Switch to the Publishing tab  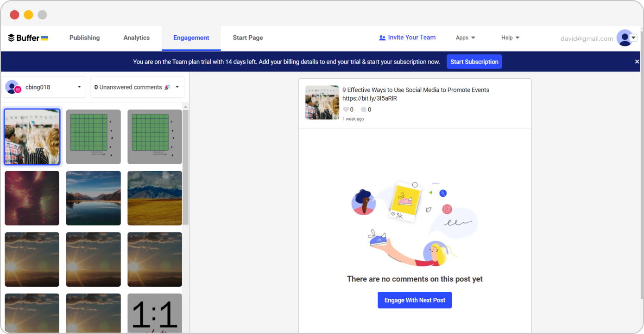(84, 38)
